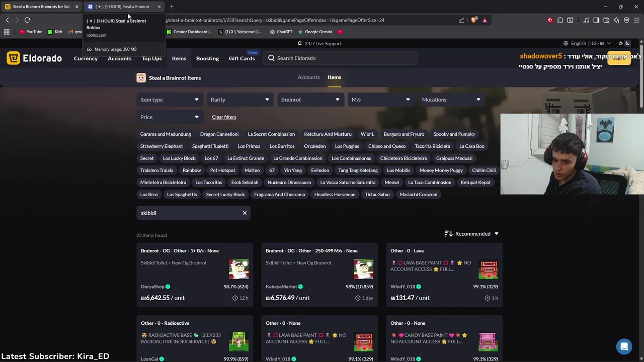Close the Eldorado Steal a Brainrot tab
644x362 pixels.
click(76, 7)
